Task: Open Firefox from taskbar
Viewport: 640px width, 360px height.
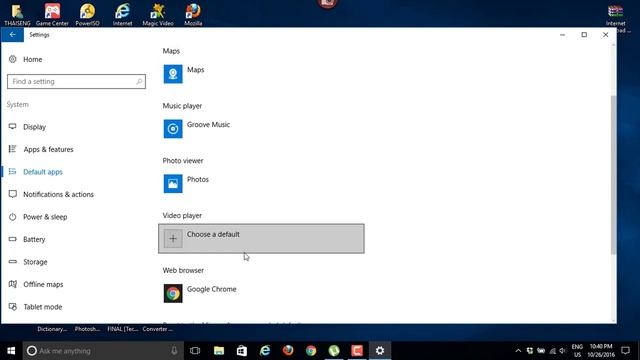Action: pos(288,351)
